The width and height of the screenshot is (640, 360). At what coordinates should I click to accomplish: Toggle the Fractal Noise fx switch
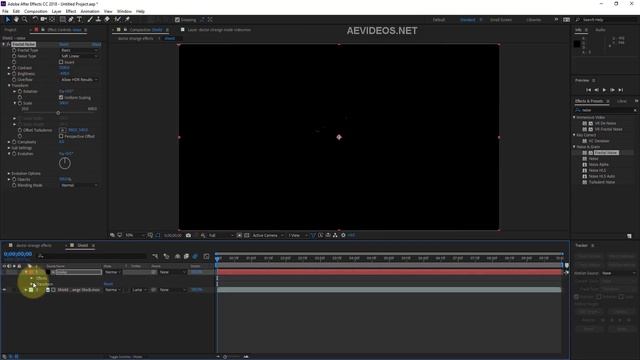8,44
